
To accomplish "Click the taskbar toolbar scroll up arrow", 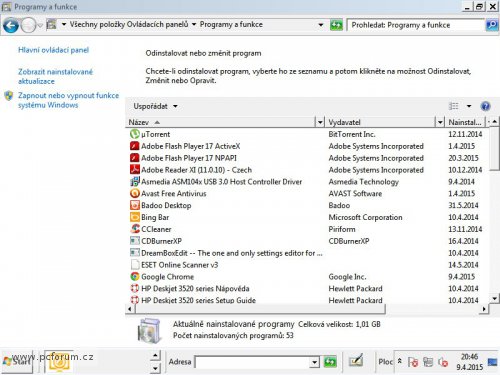I will [155, 356].
